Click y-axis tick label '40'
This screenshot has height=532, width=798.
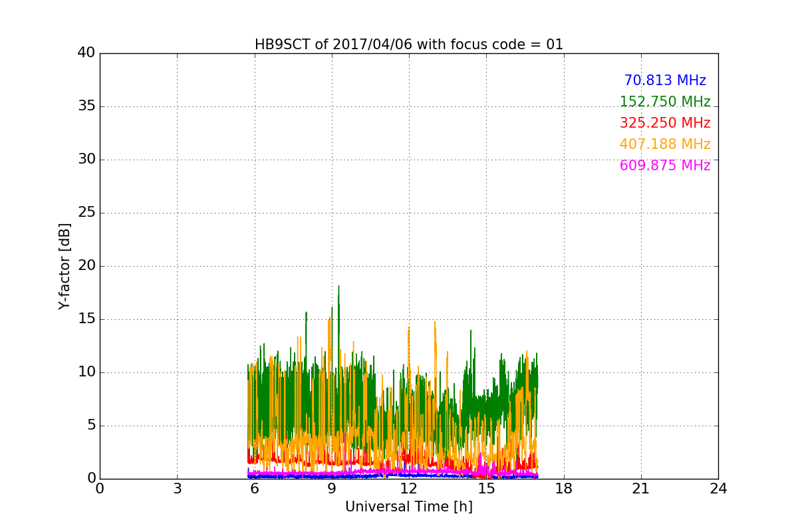(x=86, y=53)
